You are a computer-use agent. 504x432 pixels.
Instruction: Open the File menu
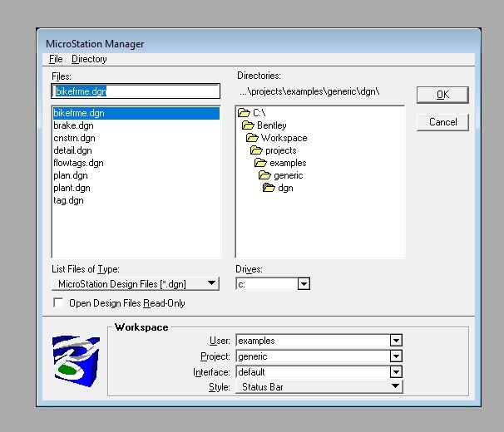point(56,59)
